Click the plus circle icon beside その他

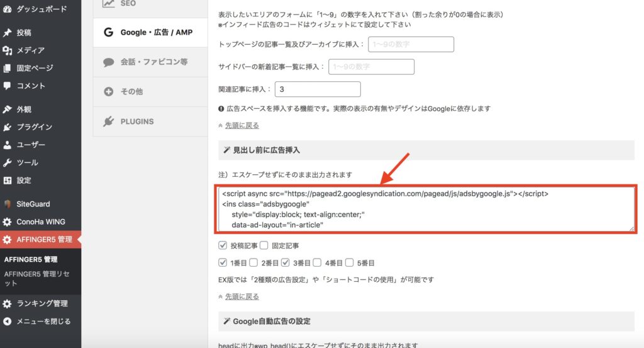108,92
